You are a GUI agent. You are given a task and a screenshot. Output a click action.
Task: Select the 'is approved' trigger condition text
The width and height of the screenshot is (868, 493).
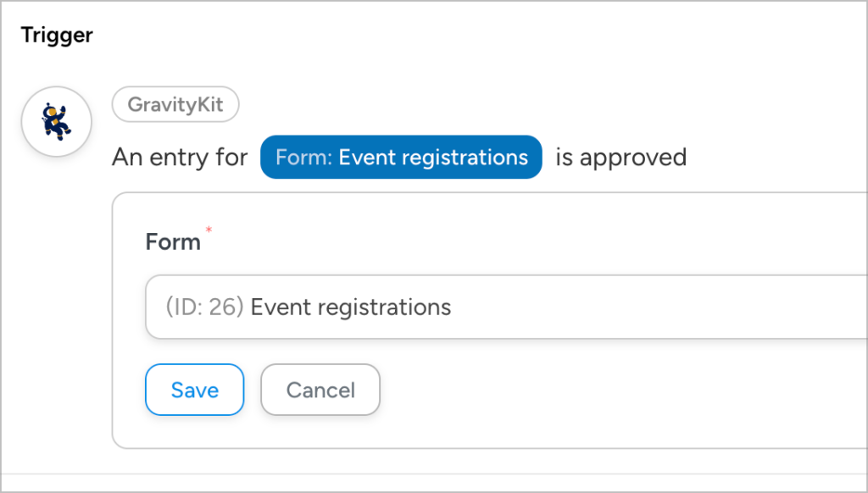pyautogui.click(x=620, y=157)
